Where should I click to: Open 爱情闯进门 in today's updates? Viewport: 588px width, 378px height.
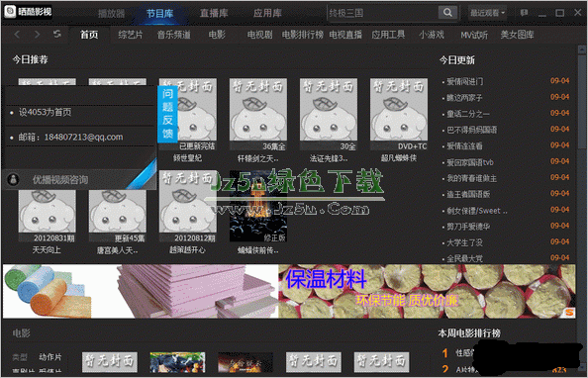click(x=465, y=81)
